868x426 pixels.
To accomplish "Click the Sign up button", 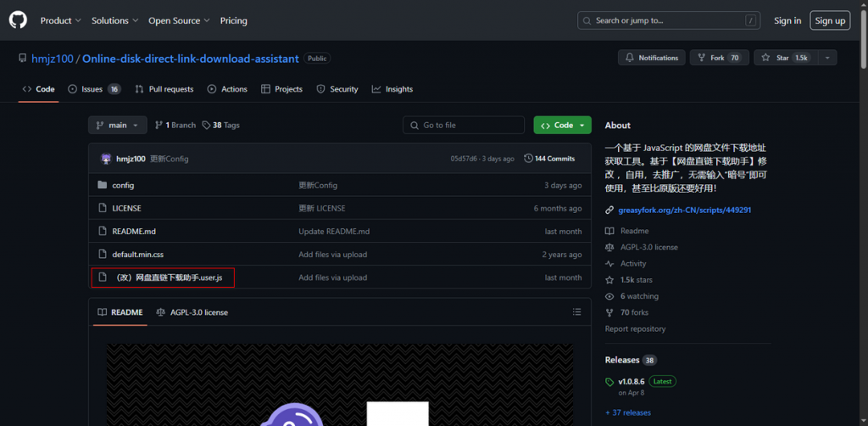I will point(829,20).
